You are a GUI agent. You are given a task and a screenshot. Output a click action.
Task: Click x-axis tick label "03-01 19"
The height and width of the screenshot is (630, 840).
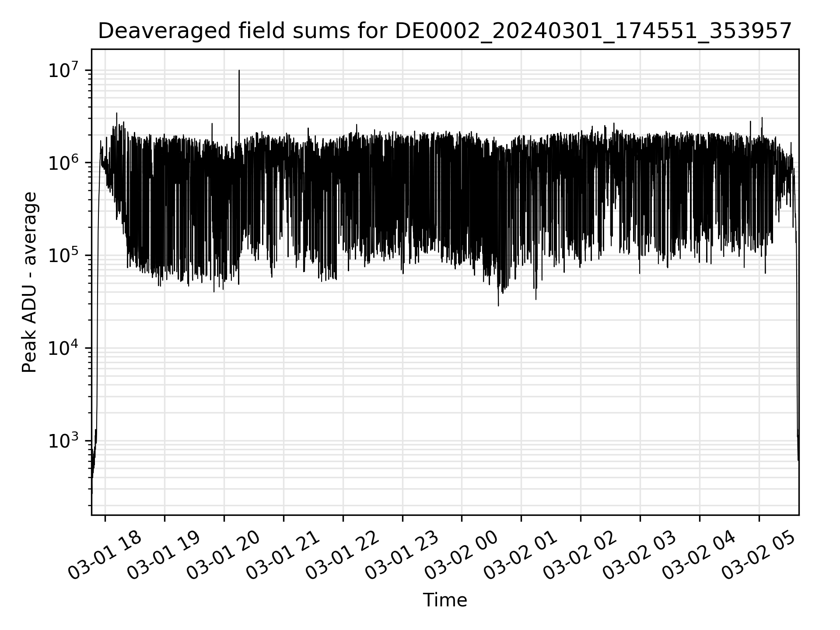pos(164,556)
